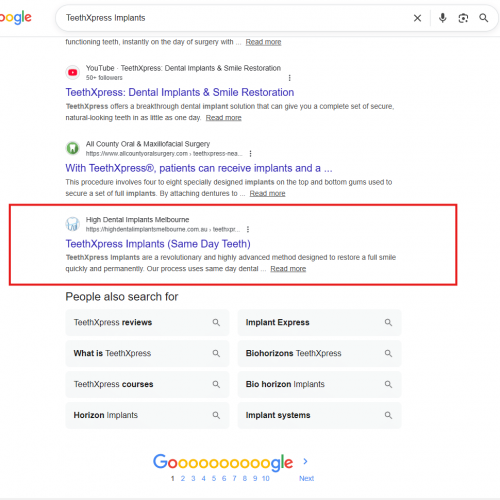500x500 pixels.
Task: Click Read more under YouTube result snippet
Action: [223, 118]
